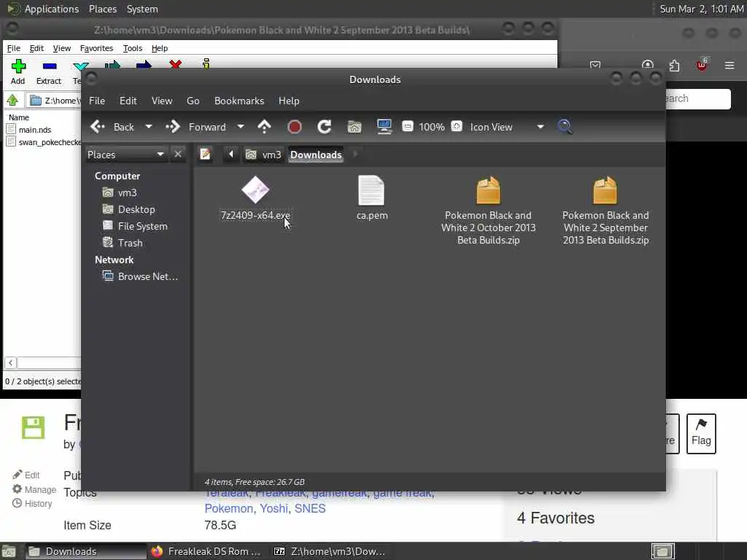Open the Icon View mode dropdown
This screenshot has width=747, height=560.
click(506, 127)
